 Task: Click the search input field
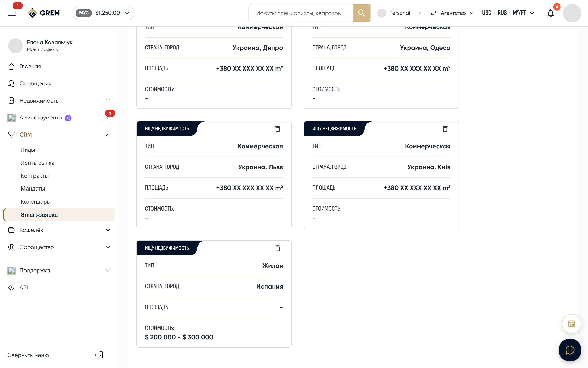click(x=301, y=13)
